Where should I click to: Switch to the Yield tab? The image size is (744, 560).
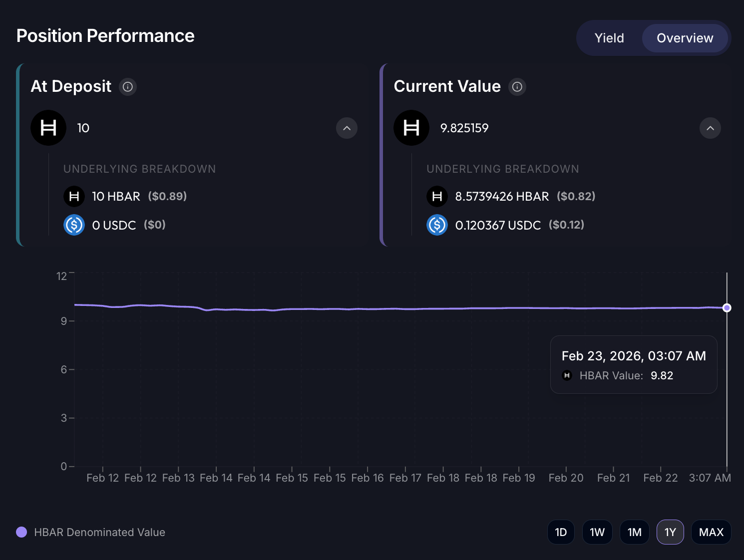coord(609,38)
